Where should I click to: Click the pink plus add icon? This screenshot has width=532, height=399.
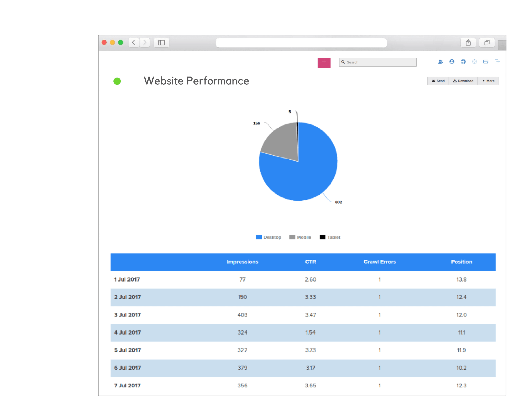(x=324, y=63)
